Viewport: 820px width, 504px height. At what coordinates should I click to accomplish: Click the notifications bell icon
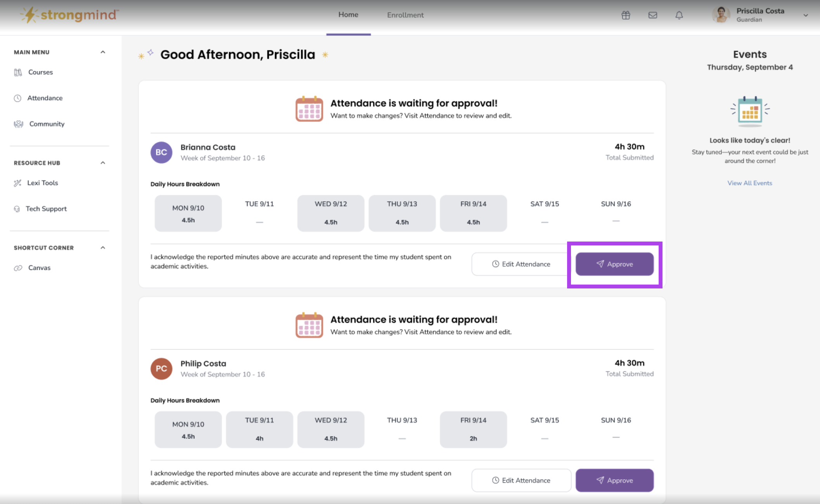pos(679,15)
